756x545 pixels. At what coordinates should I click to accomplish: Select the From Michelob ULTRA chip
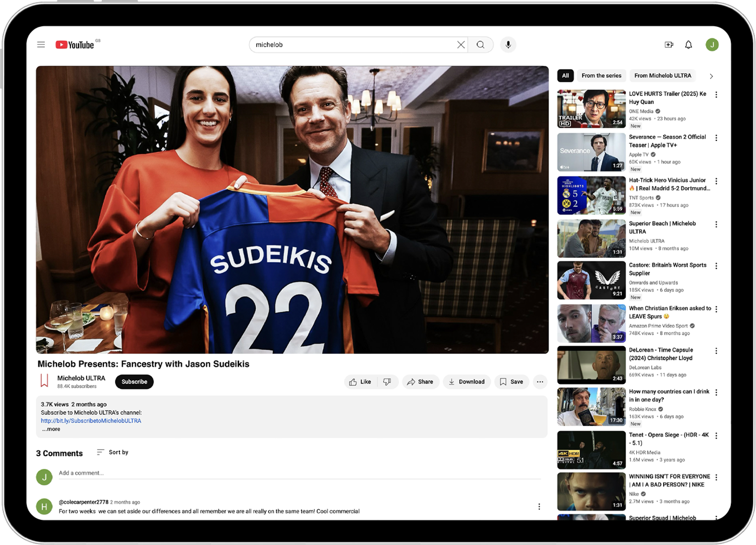(663, 76)
